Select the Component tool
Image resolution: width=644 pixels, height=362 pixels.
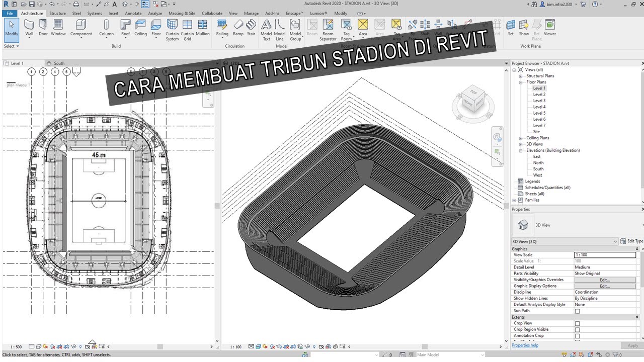[x=81, y=28]
